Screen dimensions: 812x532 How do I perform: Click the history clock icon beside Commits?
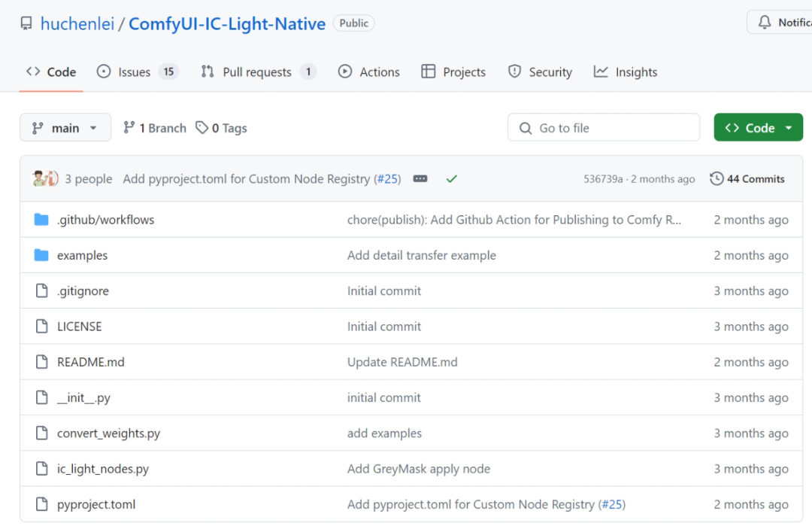tap(717, 179)
